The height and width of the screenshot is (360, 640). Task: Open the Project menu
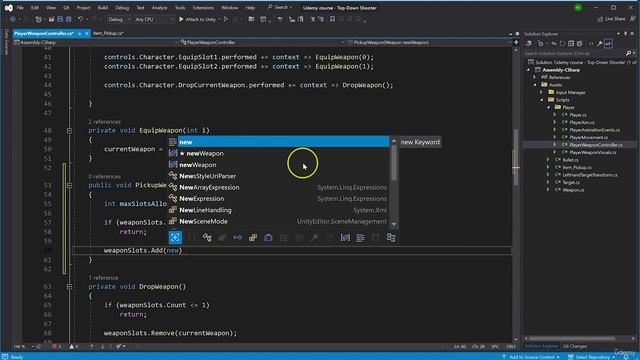click(83, 8)
